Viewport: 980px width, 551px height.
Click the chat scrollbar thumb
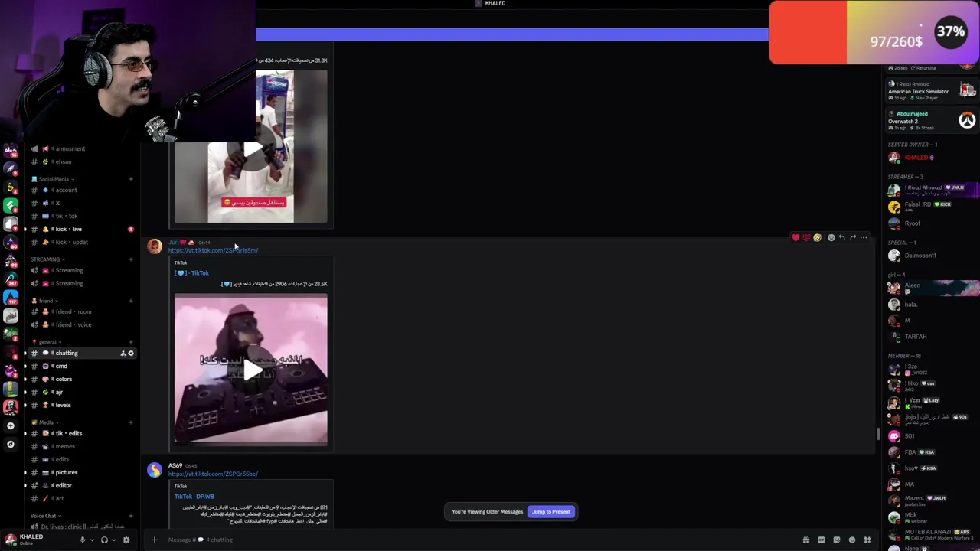pos(878,435)
